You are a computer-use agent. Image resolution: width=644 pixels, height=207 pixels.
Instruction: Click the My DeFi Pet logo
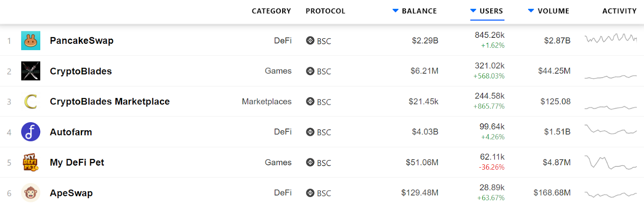(31, 162)
